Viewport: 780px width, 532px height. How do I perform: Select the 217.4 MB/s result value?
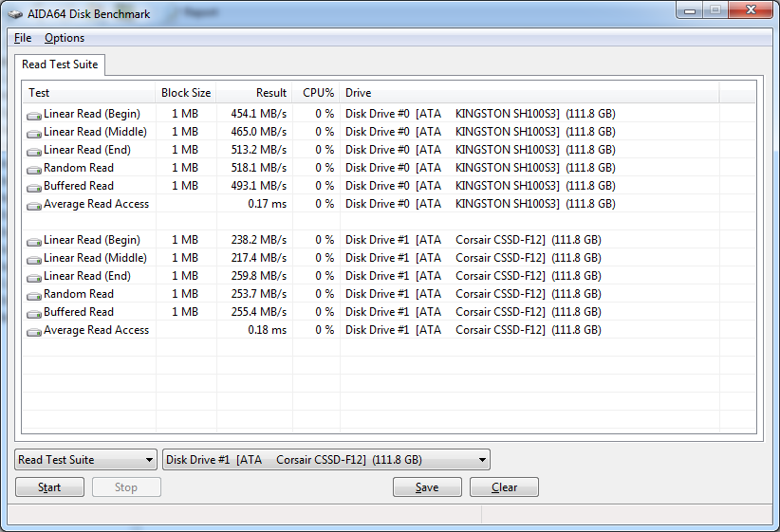point(259,258)
